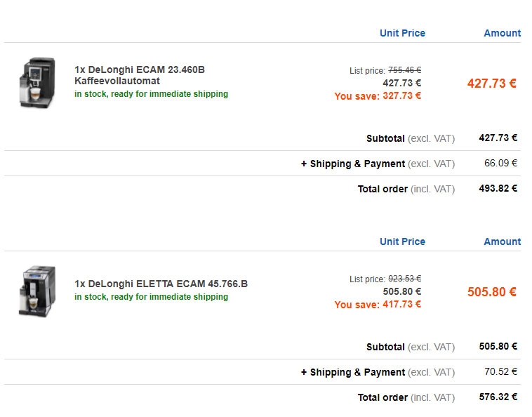This screenshot has height=417, width=532.
Task: Click the 70.52 € Shipping & Payment value
Action: [x=500, y=372]
